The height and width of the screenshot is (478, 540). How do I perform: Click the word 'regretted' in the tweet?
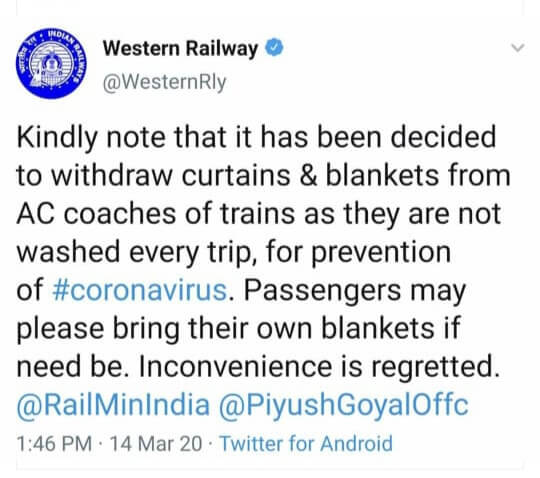[x=435, y=368]
